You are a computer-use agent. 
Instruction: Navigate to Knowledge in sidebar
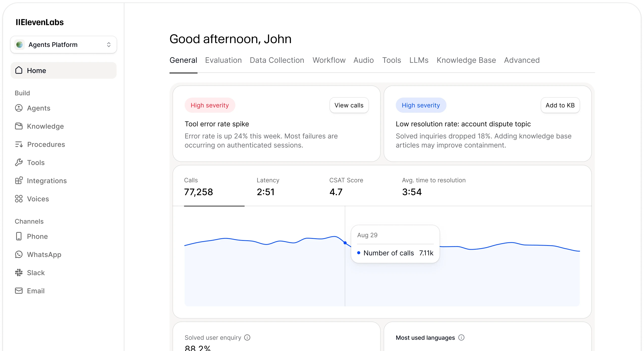pos(64,126)
